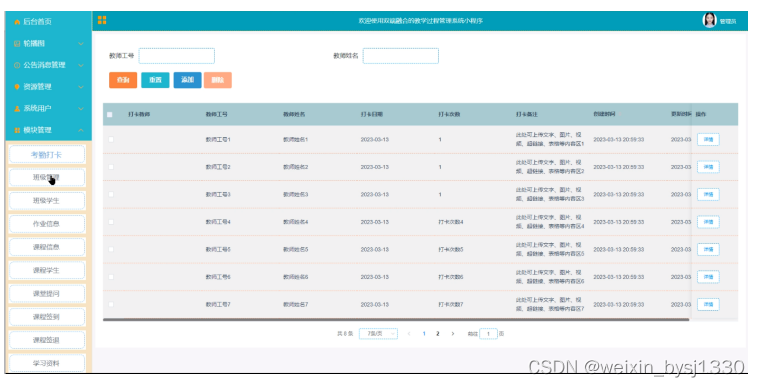760x387 pixels.
Task: Check the row with 教师工号7
Action: (x=111, y=305)
